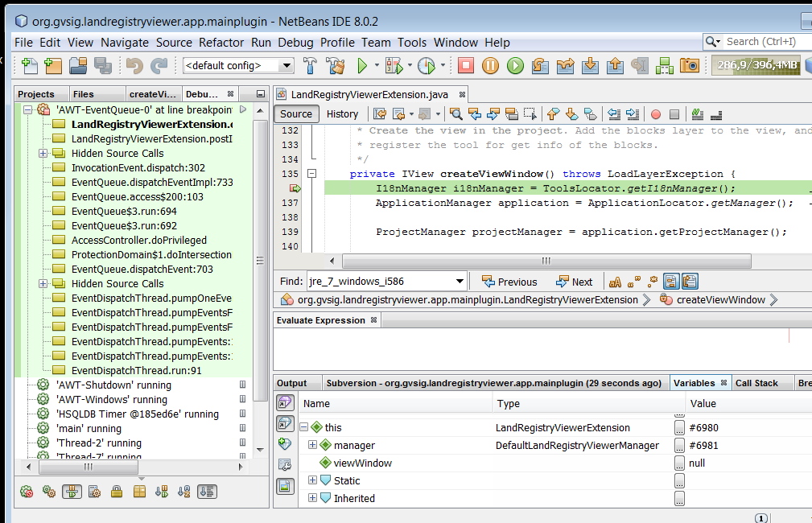812x523 pixels.
Task: Click the New File toolbar icon
Action: (x=30, y=65)
